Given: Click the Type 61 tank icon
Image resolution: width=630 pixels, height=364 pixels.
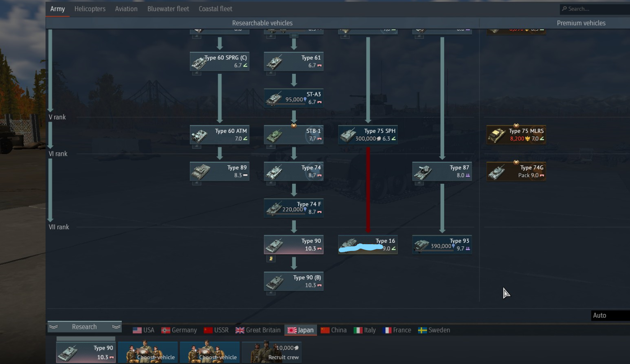Looking at the screenshot, I should [274, 62].
